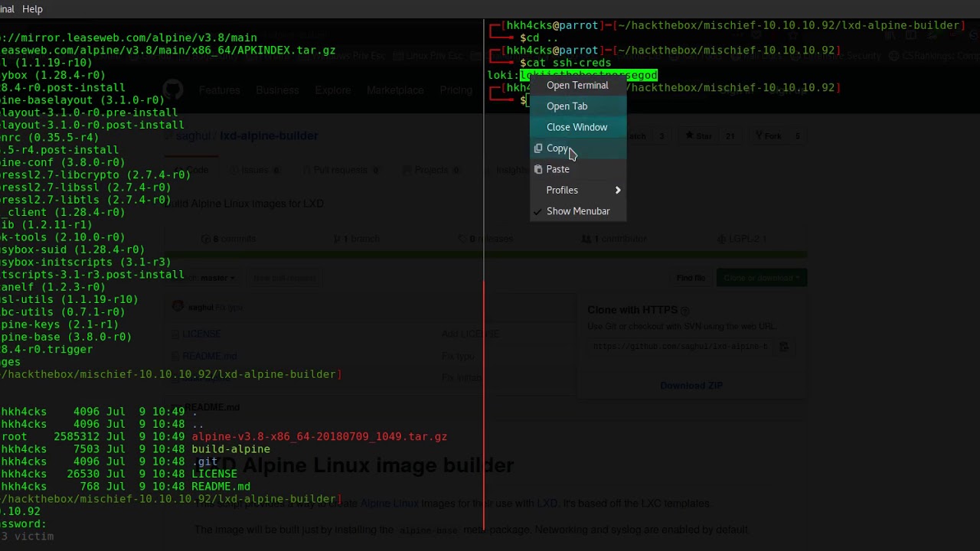The image size is (980, 551).
Task: Click the 'scanelf (1.2.3-r0)' line
Action: (x=53, y=287)
